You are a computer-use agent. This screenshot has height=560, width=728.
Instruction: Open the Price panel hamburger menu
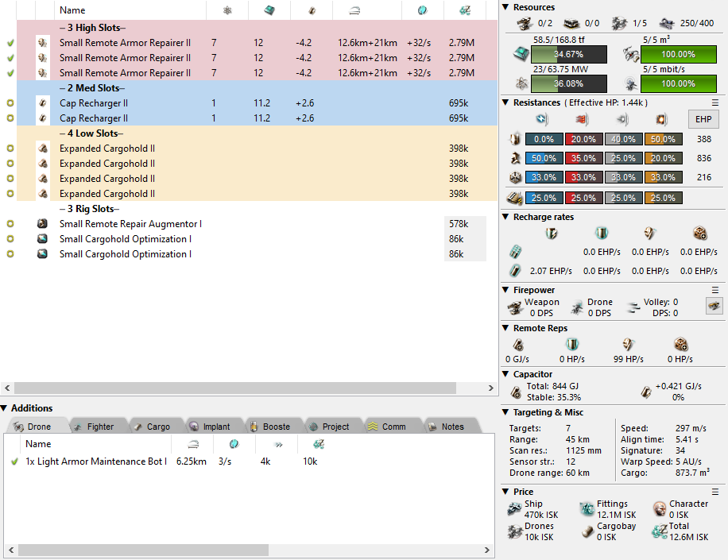[x=714, y=492]
